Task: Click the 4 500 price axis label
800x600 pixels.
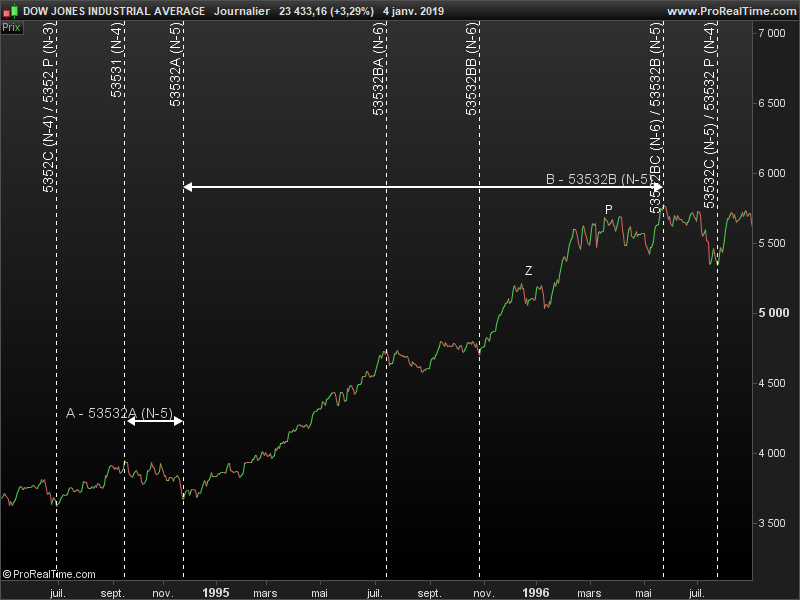Action: click(x=772, y=383)
